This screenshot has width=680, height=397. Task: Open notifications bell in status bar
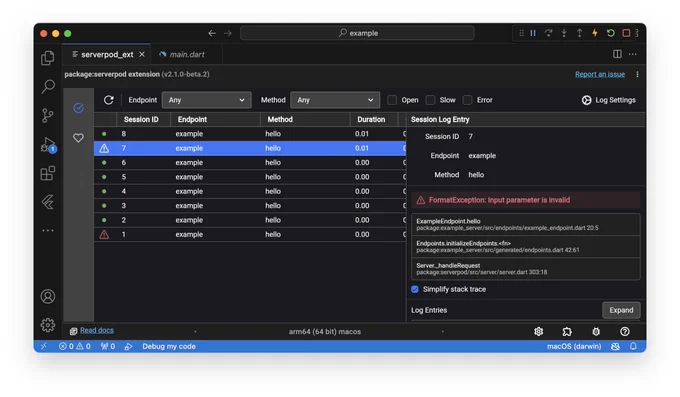coord(633,346)
